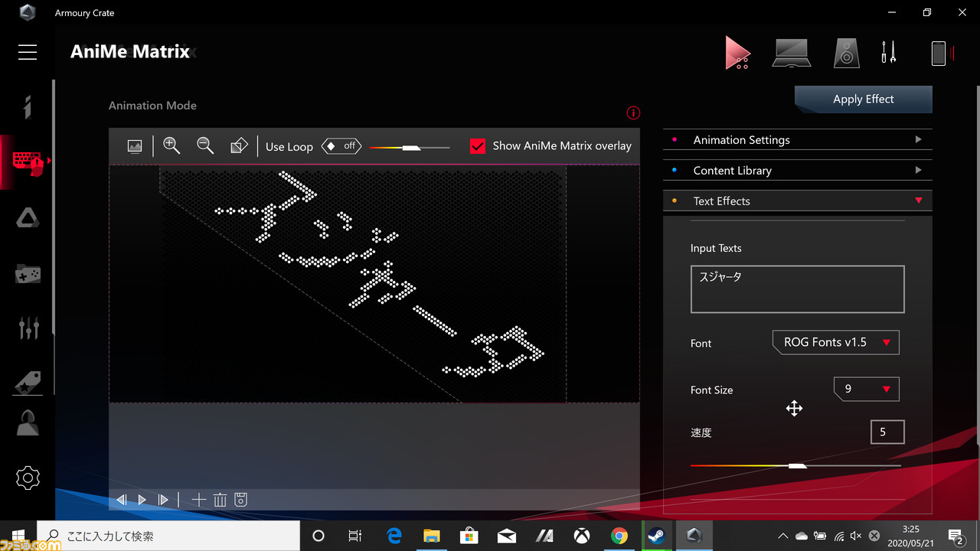Viewport: 980px width, 551px height.
Task: Select the laptop icon in header
Action: coord(791,53)
